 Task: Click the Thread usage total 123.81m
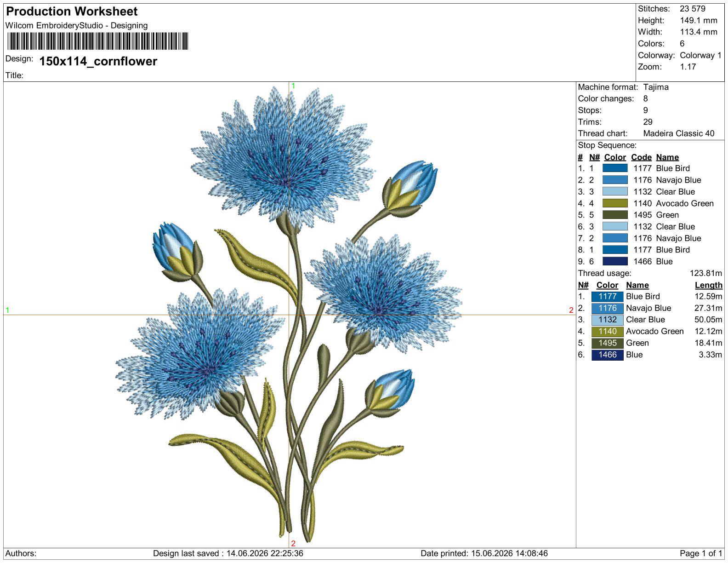tap(706, 273)
